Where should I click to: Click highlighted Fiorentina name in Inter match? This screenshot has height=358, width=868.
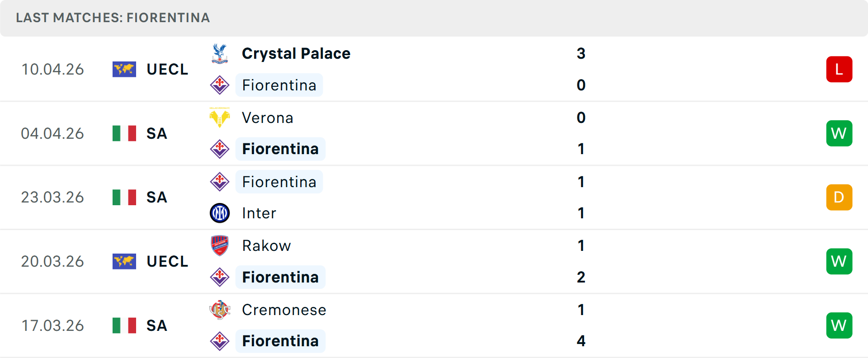point(279,182)
